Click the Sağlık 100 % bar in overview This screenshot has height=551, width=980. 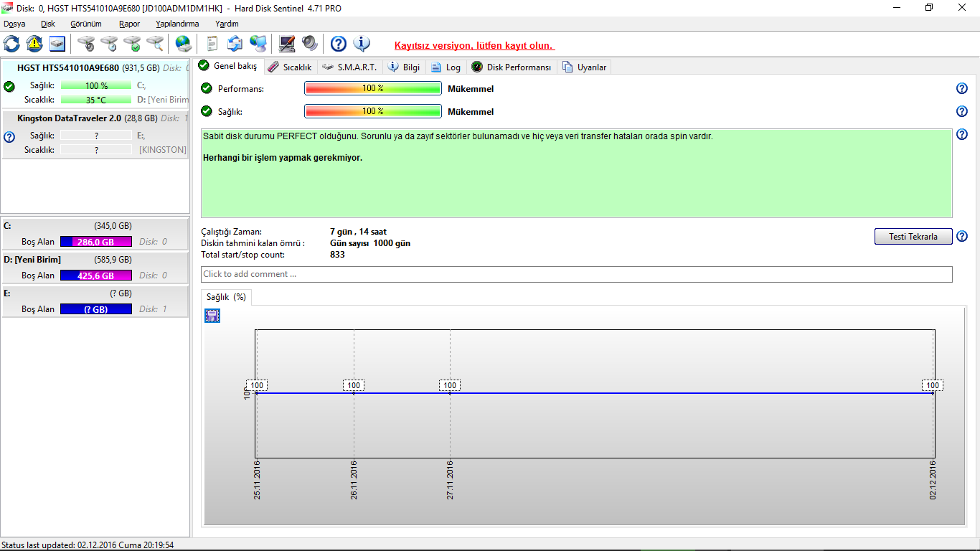(373, 112)
